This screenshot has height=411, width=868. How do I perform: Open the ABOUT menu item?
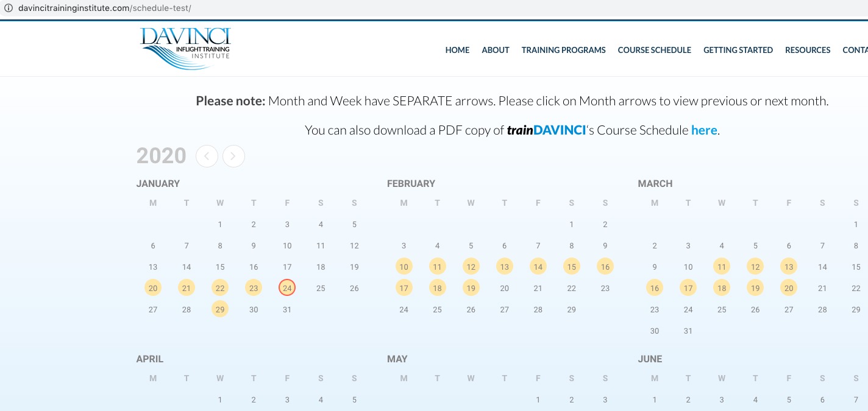point(495,50)
